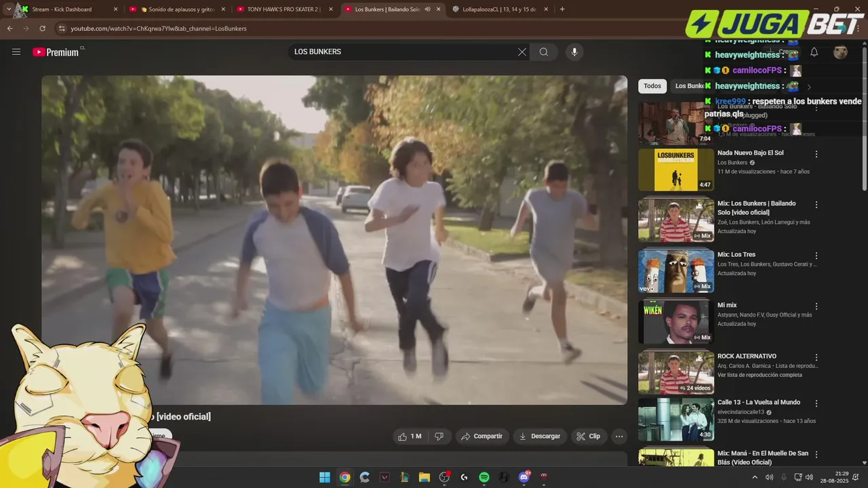Click the video player area

click(x=334, y=240)
